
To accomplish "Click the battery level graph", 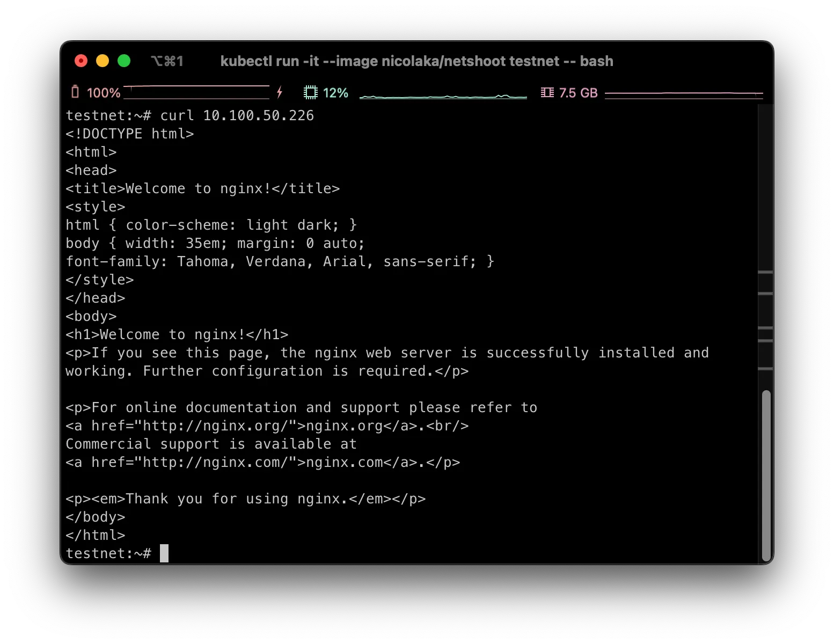I will pos(197,92).
